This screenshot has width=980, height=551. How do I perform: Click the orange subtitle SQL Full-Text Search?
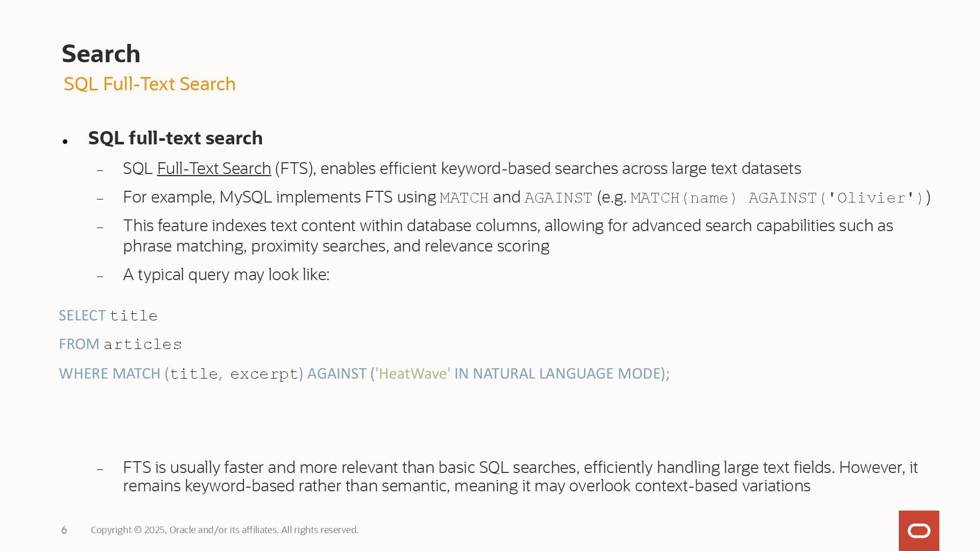(150, 84)
